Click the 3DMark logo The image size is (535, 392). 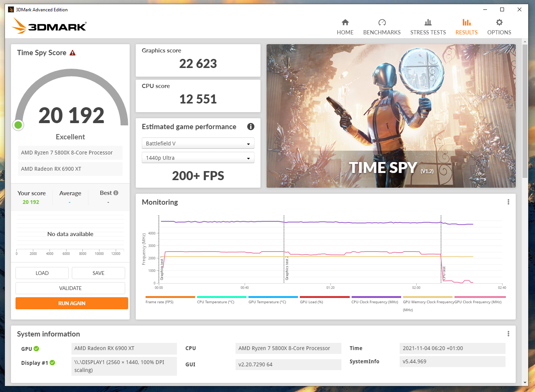click(49, 26)
